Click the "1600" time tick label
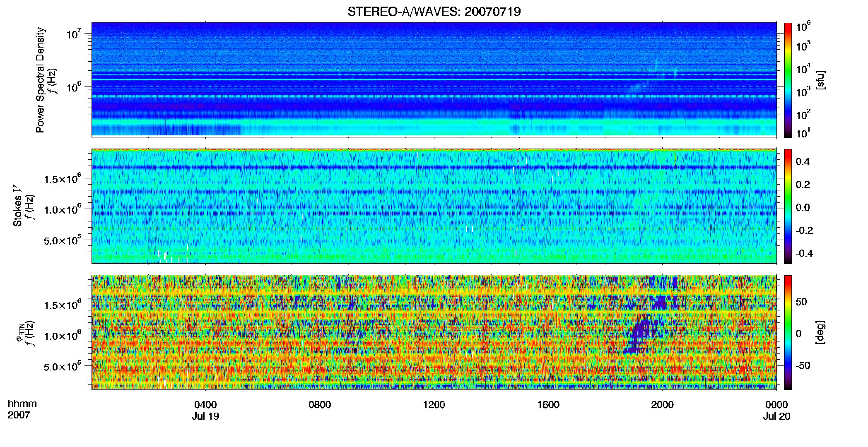This screenshot has height=447, width=868. click(548, 404)
